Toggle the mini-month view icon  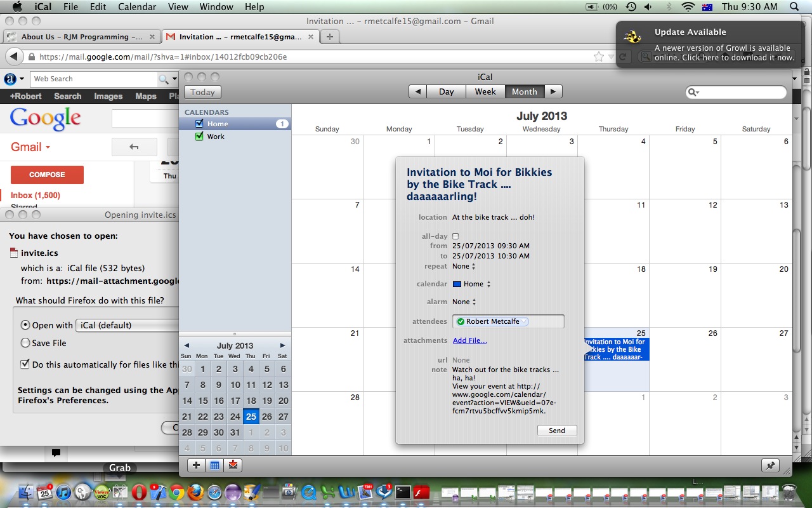tap(214, 465)
